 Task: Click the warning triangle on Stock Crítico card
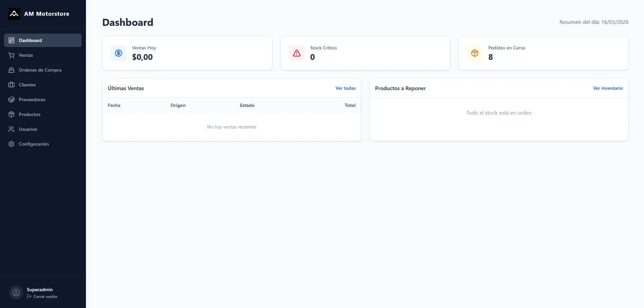click(x=297, y=53)
